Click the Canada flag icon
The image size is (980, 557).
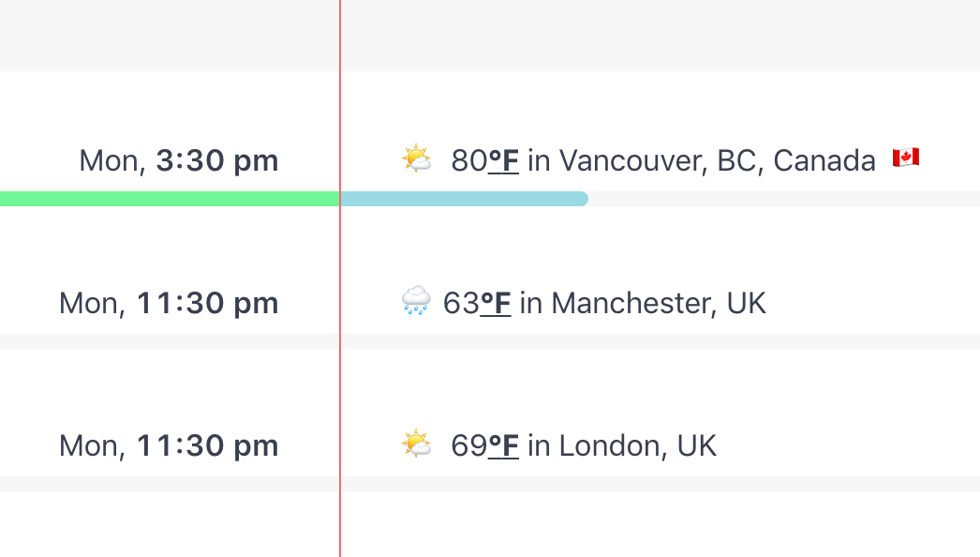pyautogui.click(x=905, y=158)
